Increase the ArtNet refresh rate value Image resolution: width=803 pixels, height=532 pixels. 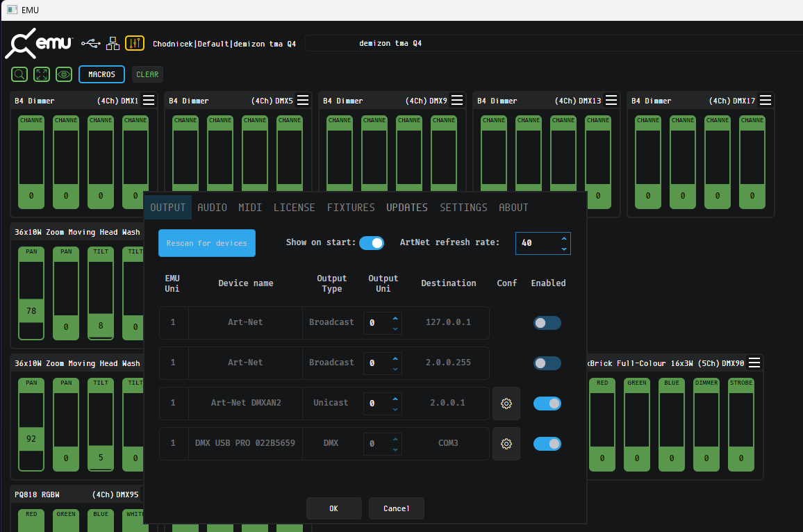563,238
